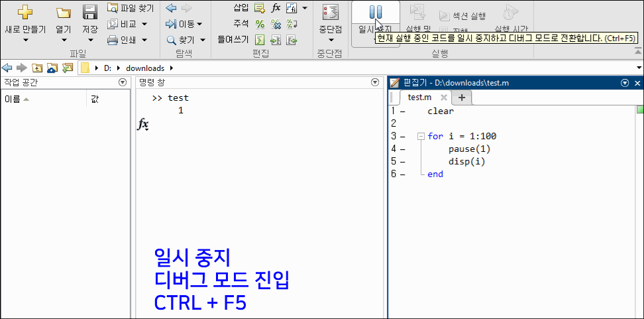The image size is (644, 319).
Task: Click the Save (저장) floppy disk icon
Action: [x=90, y=13]
